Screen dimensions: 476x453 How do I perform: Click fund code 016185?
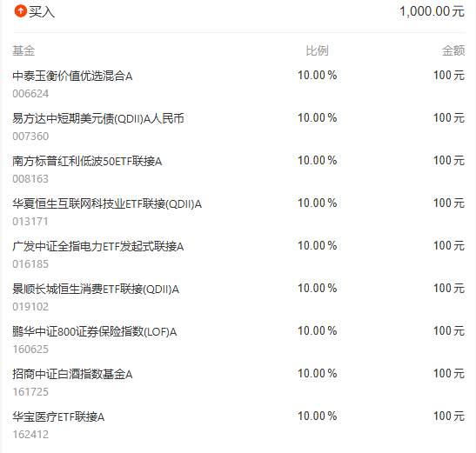click(30, 264)
